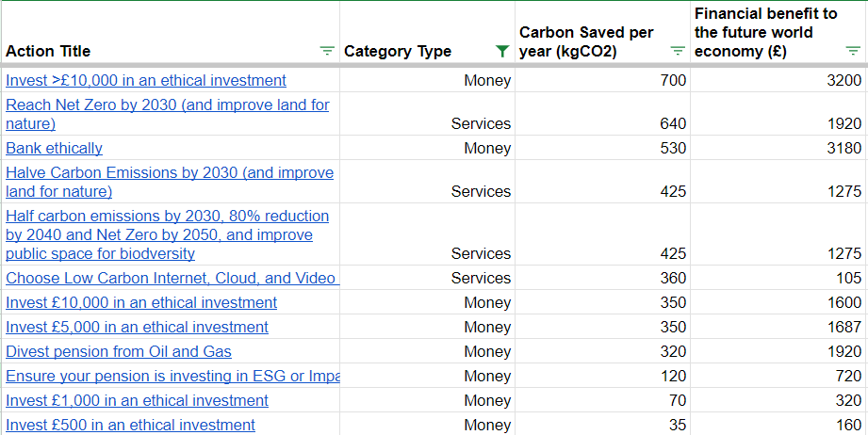
Task: Open 'Invest £1,000 in an ethical investment' link
Action: tap(138, 401)
